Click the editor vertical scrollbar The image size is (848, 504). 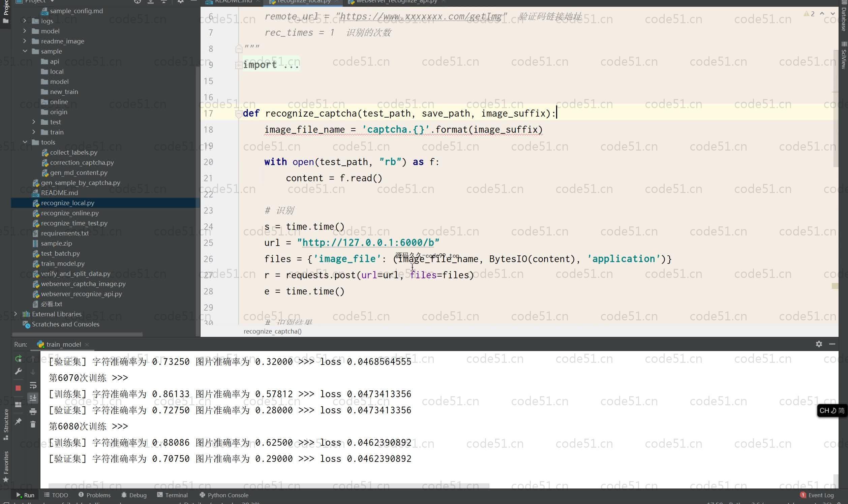coord(836,108)
